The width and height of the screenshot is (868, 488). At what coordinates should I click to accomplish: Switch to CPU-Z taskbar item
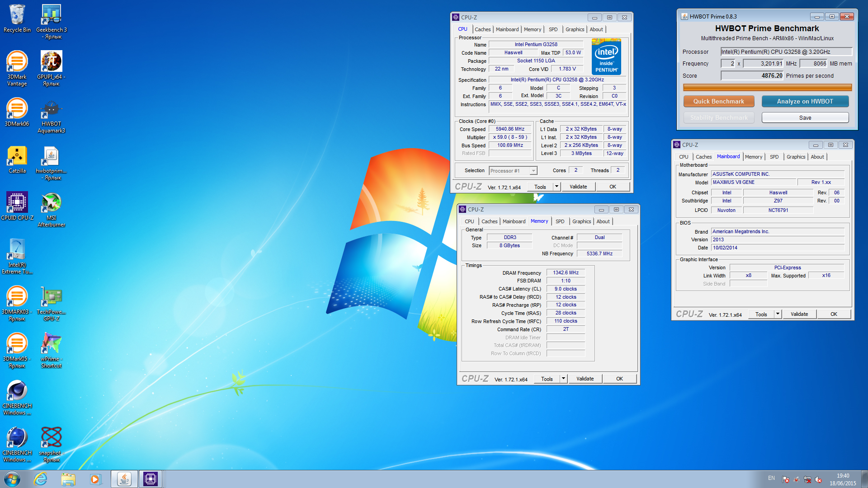pos(151,479)
